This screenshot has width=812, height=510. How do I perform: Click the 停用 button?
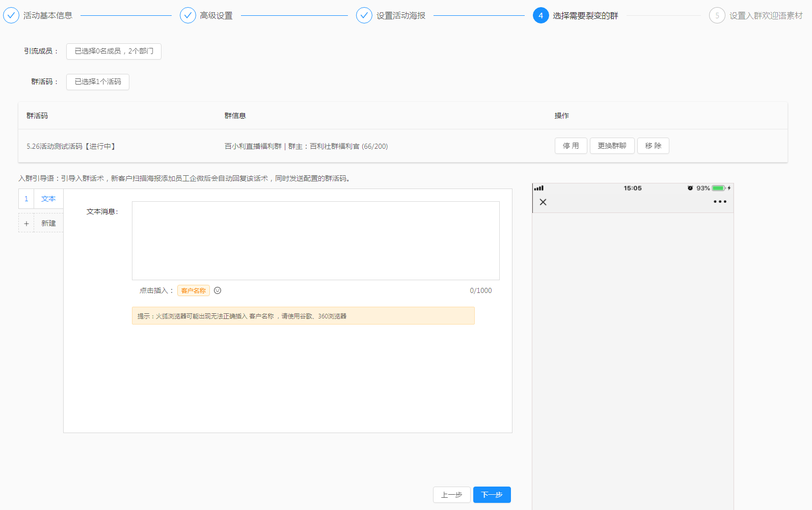click(x=571, y=146)
